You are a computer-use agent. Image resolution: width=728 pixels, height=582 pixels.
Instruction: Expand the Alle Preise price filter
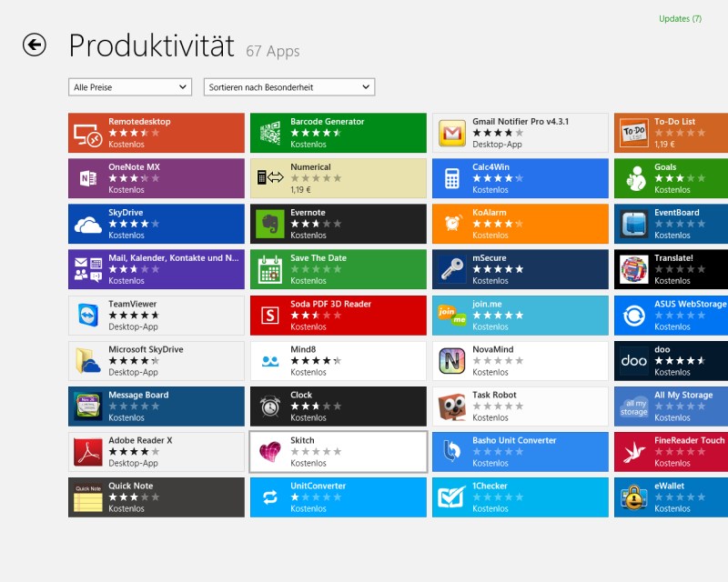click(130, 86)
